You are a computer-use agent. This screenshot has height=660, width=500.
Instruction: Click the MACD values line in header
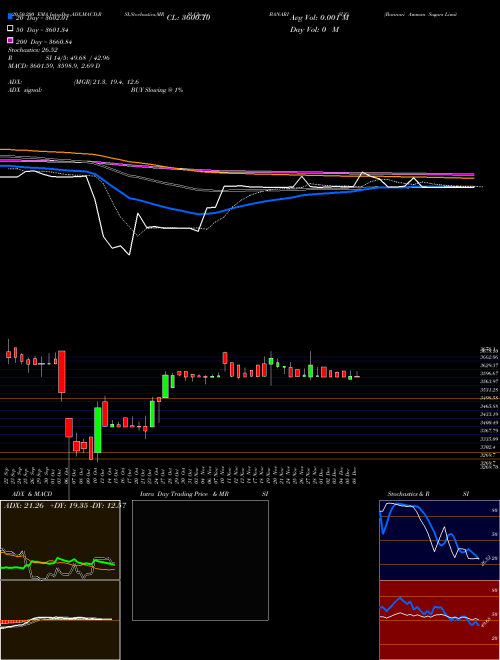(54, 66)
